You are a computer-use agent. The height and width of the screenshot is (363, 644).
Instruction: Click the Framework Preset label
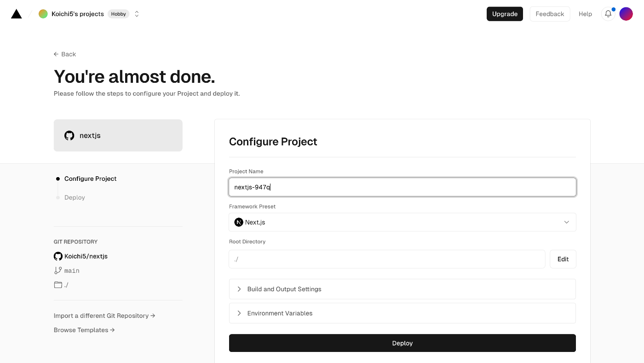[252, 207]
